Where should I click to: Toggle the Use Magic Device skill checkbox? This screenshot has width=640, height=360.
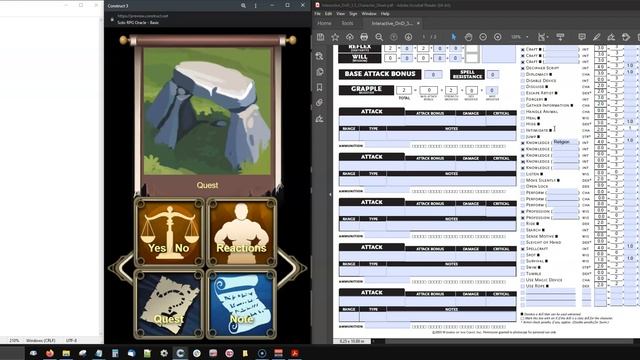[x=523, y=280]
